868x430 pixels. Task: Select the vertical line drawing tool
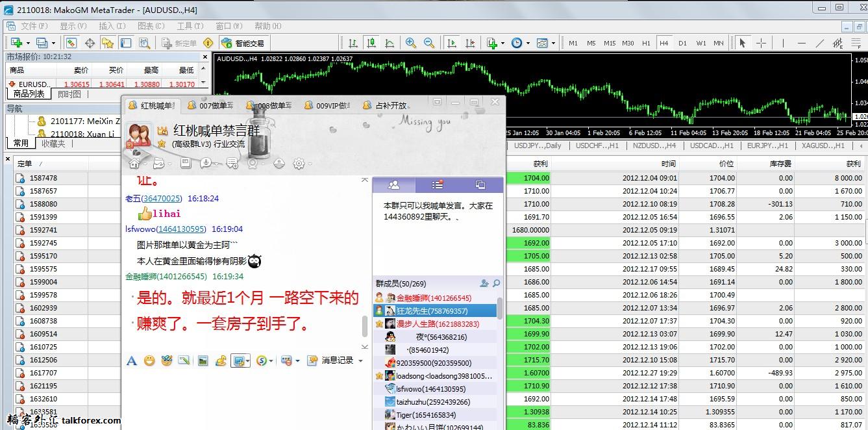[783, 43]
